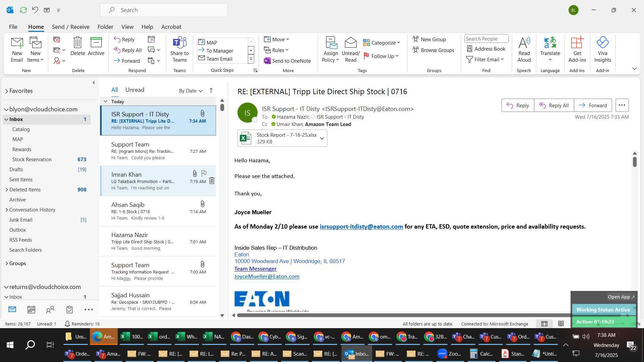Delete the selected message
644x362 pixels.
point(77,46)
